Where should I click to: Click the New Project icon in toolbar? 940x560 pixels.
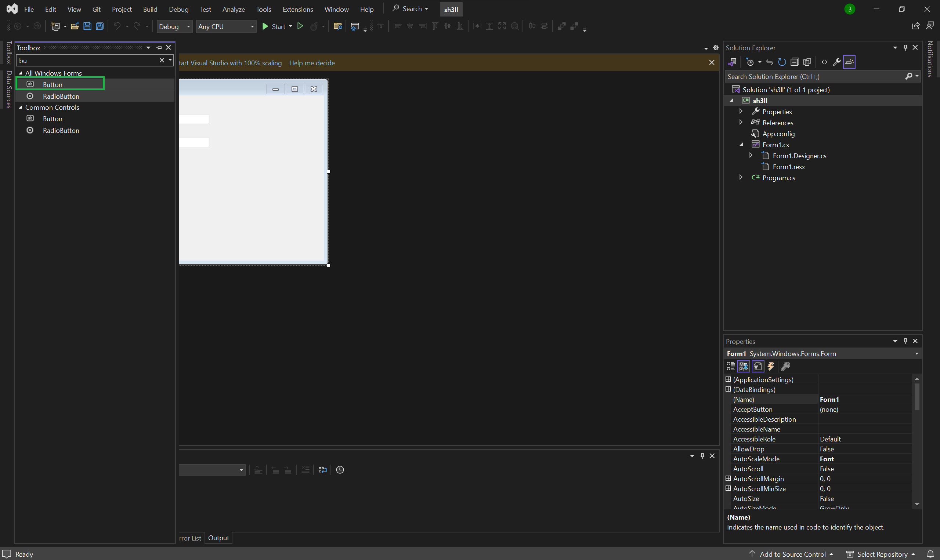tap(55, 26)
